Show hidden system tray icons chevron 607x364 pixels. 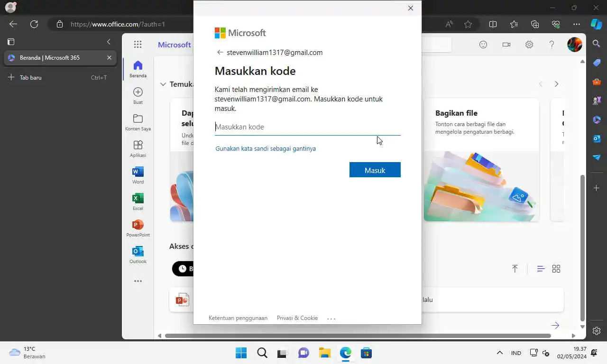click(x=499, y=353)
